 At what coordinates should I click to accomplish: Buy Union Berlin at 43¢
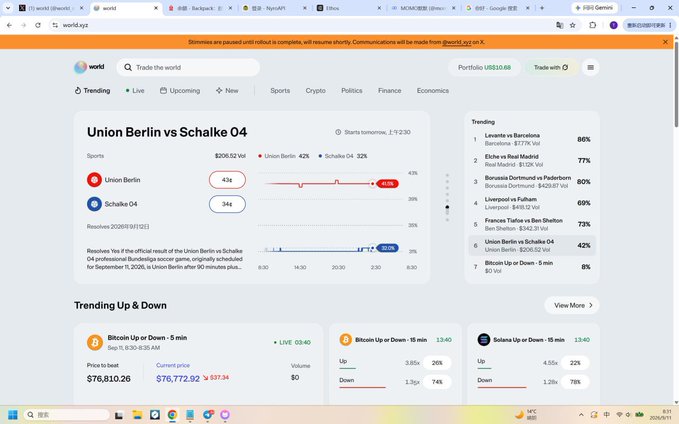(227, 180)
